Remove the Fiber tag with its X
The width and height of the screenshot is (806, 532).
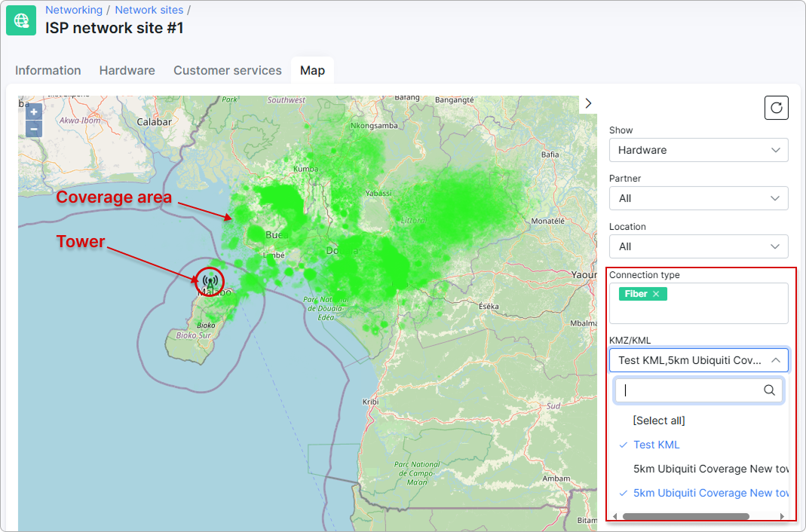[x=656, y=294]
